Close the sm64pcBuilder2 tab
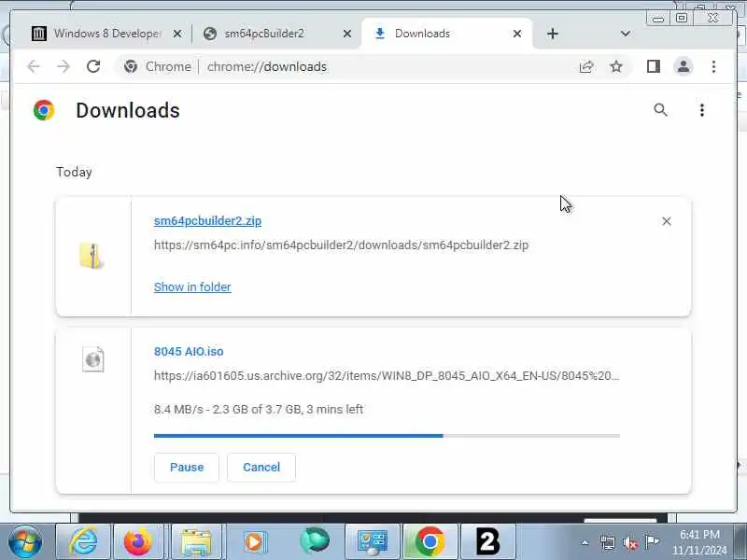Screen dimensions: 747x560 347,34
